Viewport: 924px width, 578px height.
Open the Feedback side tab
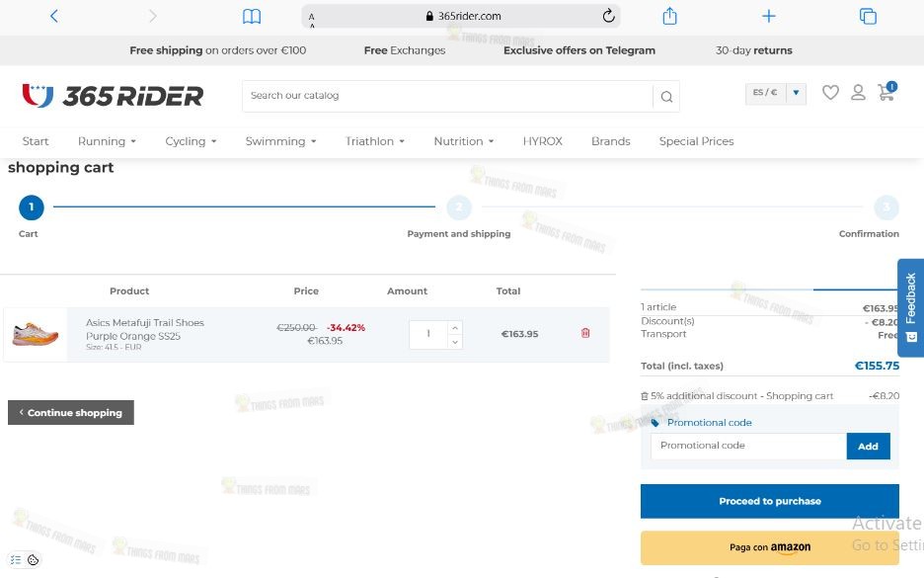910,307
